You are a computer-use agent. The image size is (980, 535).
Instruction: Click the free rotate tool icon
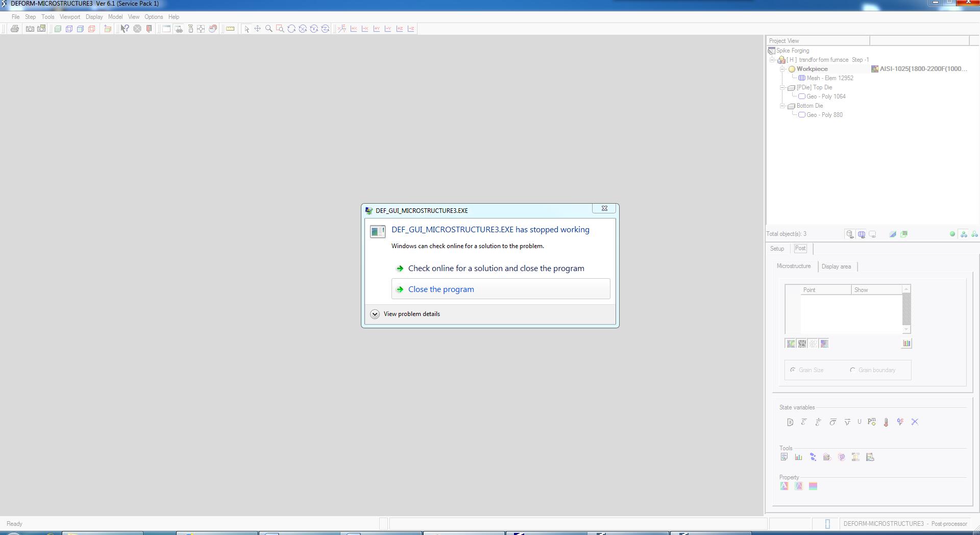coord(291,29)
